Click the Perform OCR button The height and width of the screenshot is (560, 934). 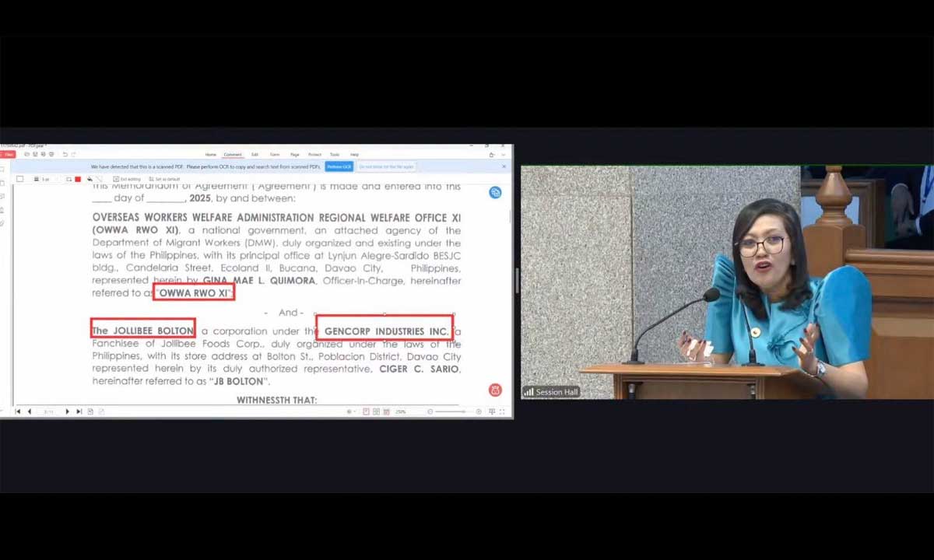[339, 166]
